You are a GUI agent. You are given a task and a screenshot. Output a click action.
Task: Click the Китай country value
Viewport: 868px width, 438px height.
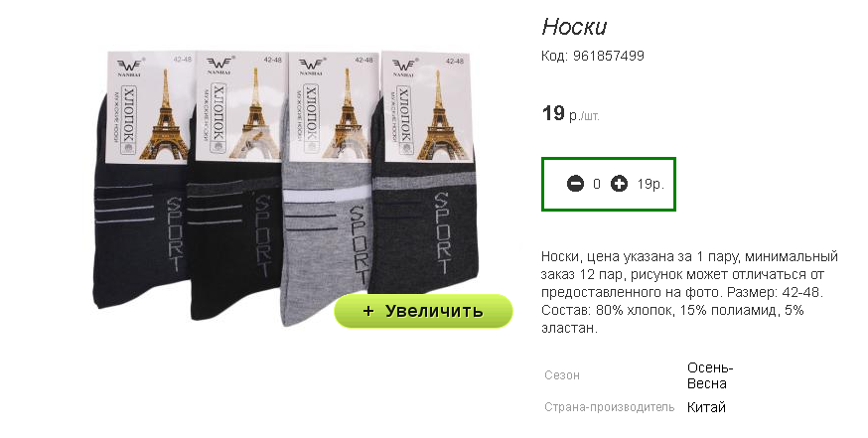[706, 407]
